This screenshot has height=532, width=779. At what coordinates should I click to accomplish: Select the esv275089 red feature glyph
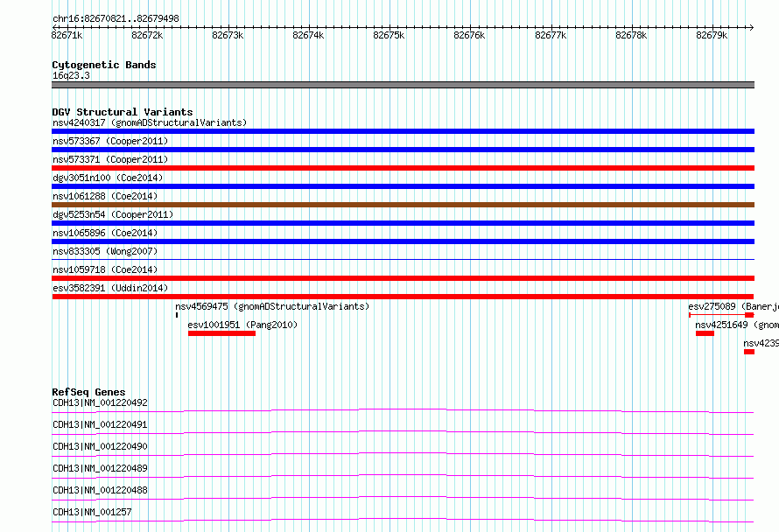(721, 315)
